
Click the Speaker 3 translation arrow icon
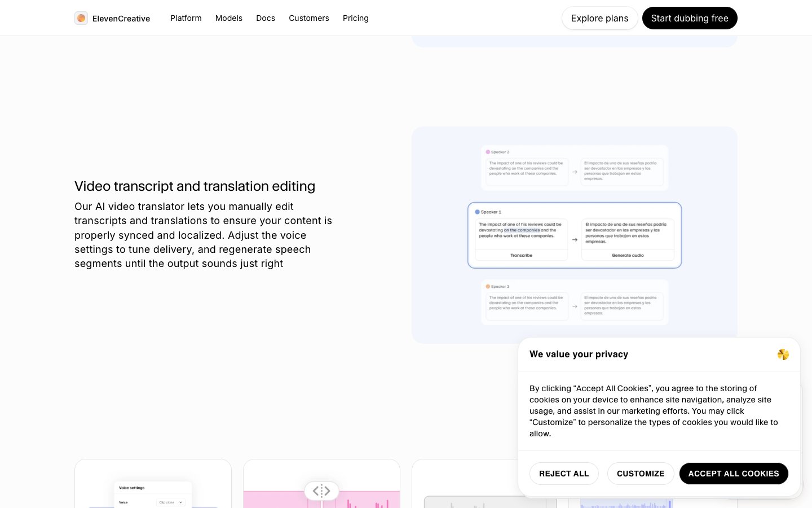tap(575, 306)
